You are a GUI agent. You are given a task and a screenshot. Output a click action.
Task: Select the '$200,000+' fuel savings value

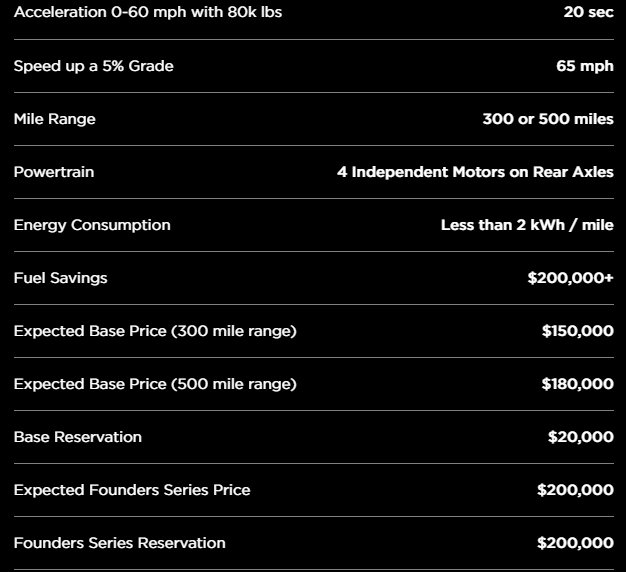pyautogui.click(x=570, y=278)
